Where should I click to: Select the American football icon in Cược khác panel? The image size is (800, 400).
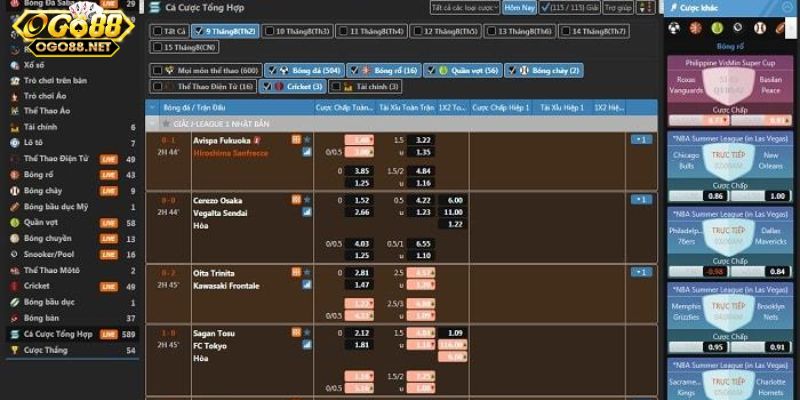tap(781, 28)
